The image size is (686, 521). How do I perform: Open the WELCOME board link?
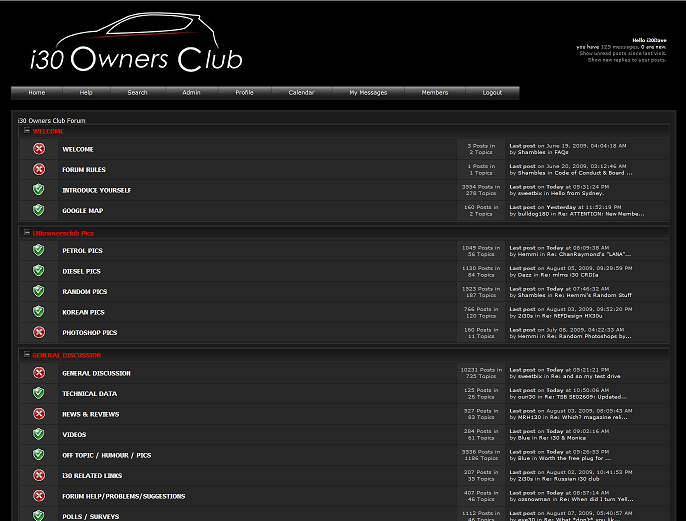click(78, 149)
